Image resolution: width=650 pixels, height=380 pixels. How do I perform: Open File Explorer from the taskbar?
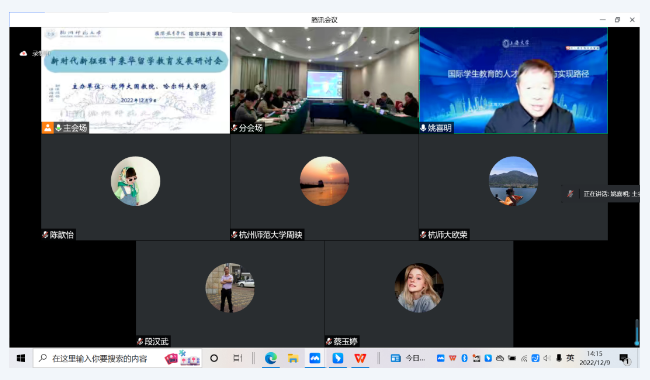[293, 358]
